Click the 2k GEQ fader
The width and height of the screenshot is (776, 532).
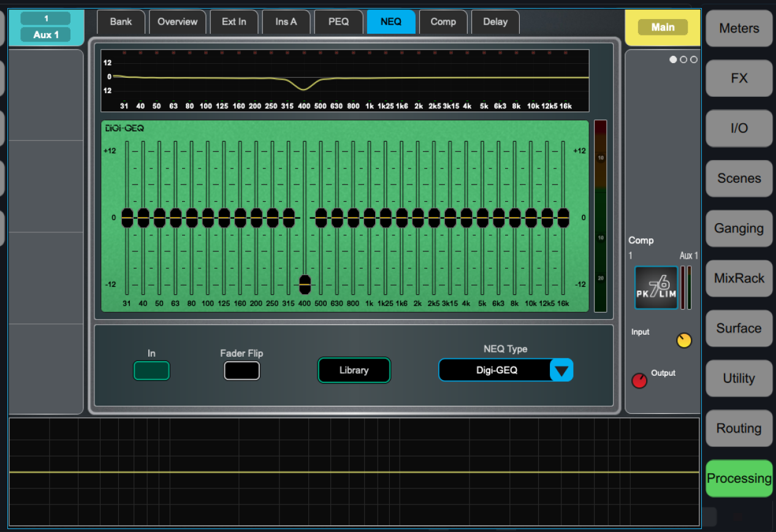coord(418,218)
